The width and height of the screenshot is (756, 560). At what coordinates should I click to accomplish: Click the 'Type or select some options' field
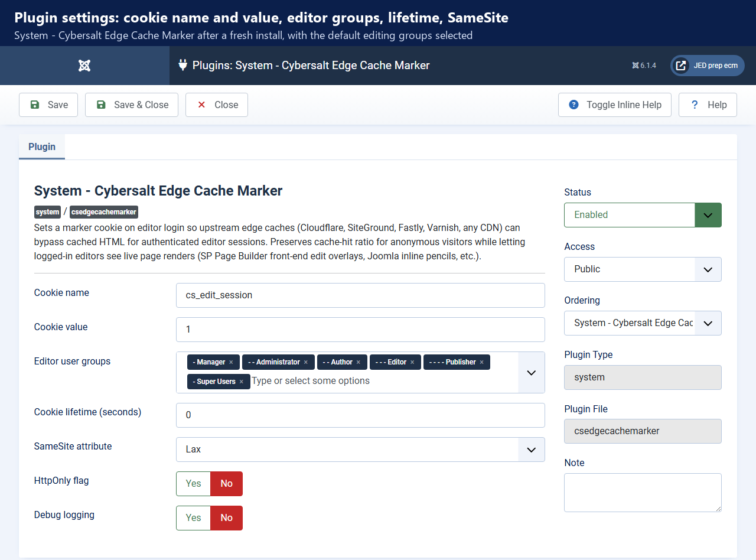[x=311, y=381]
